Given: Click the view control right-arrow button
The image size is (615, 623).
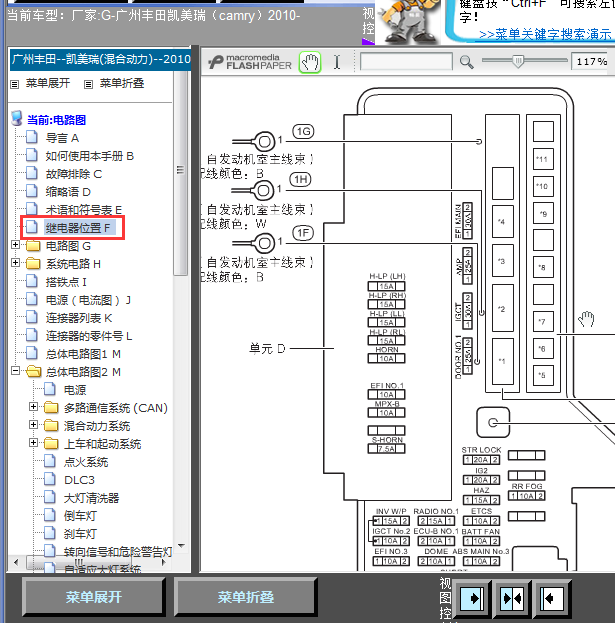Looking at the screenshot, I should pyautogui.click(x=472, y=598).
